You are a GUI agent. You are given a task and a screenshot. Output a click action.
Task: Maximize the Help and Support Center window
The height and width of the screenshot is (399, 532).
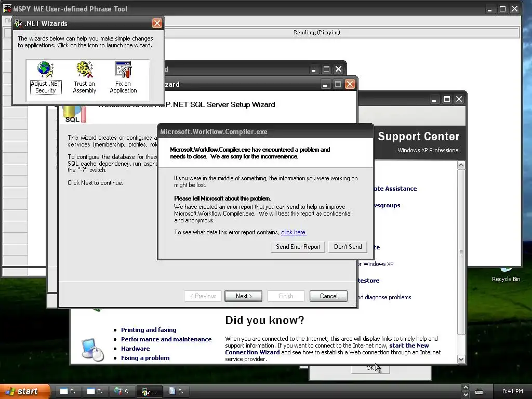[447, 99]
